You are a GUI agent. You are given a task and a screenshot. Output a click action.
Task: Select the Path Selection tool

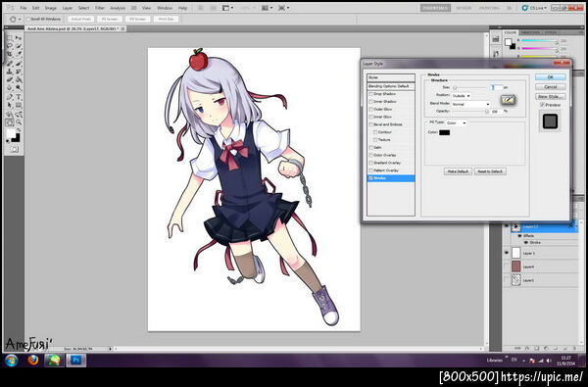10,105
